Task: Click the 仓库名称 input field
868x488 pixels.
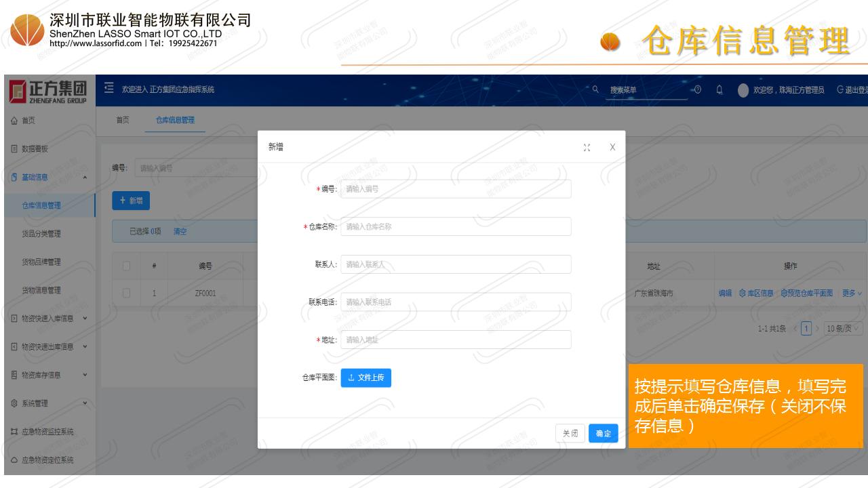Action: pyautogui.click(x=455, y=227)
